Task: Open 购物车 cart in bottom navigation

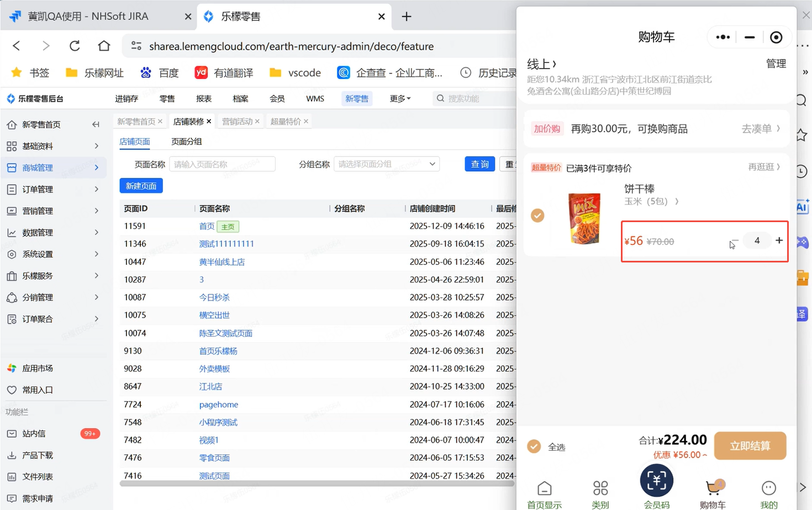Action: click(x=713, y=495)
